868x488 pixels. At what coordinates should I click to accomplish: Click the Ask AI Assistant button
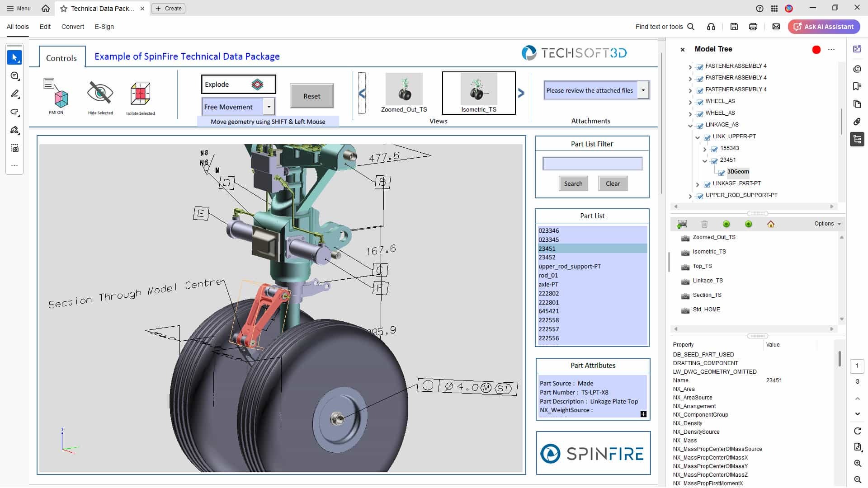coord(824,27)
